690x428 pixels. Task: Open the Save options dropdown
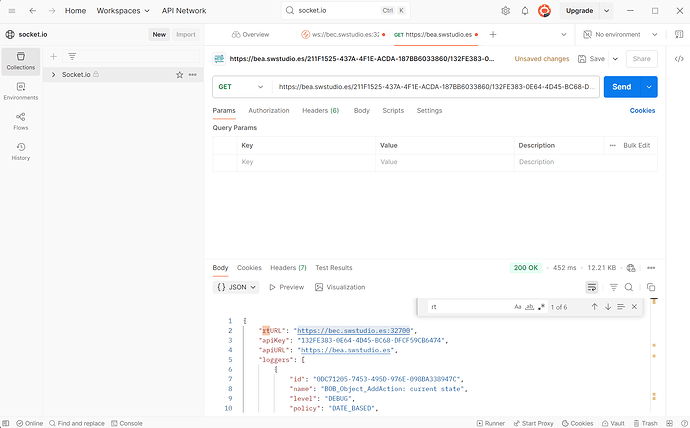(x=615, y=59)
